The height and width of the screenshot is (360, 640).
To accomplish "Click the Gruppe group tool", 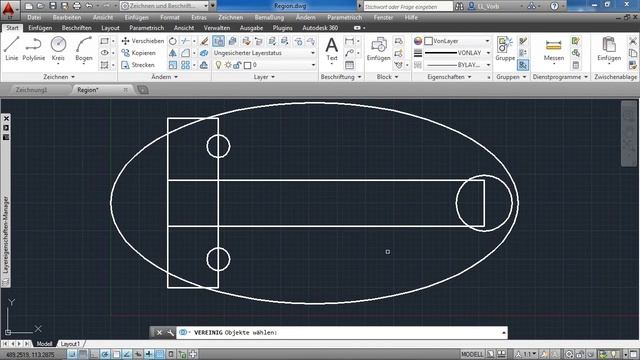I will pos(505,49).
